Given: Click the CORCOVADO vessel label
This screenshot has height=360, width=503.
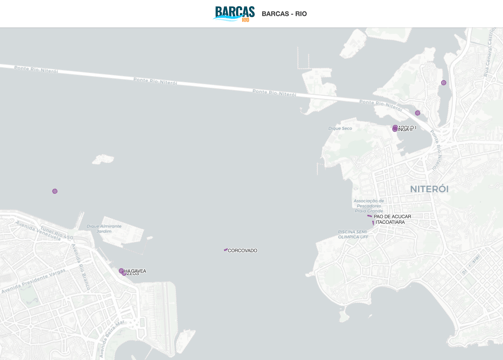Looking at the screenshot, I should (x=243, y=250).
